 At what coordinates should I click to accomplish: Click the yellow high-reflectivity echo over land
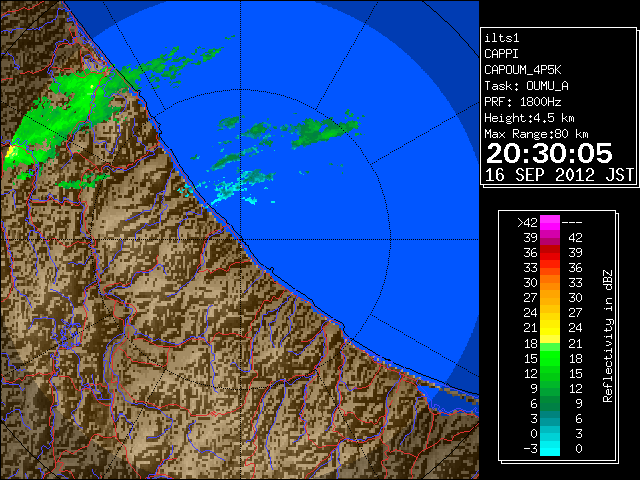11,151
